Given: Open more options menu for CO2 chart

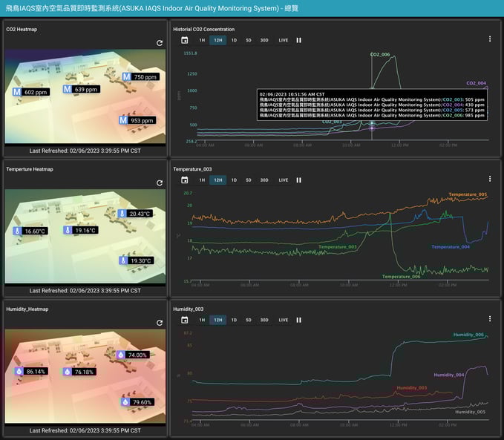Looking at the screenshot, I should coord(490,39).
